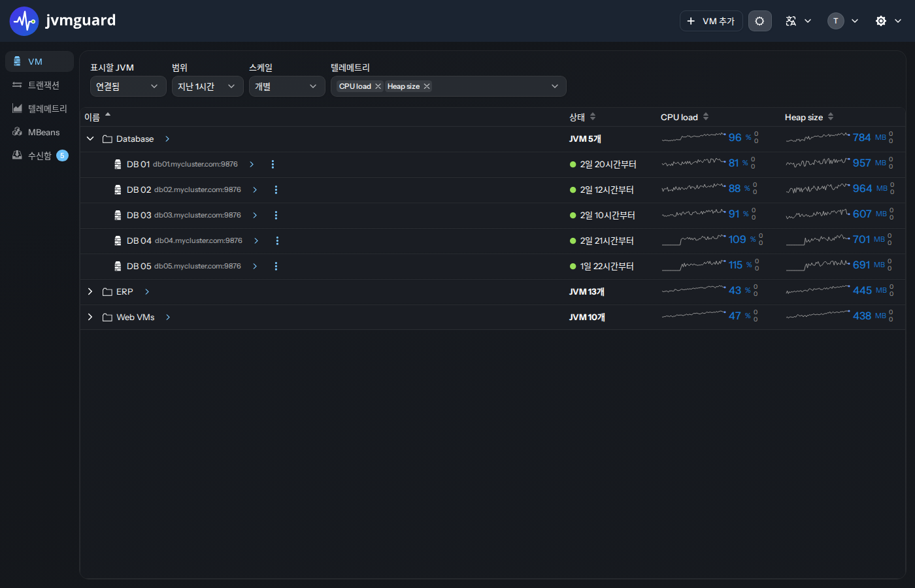Sort by the 이름 column header

[97, 117]
